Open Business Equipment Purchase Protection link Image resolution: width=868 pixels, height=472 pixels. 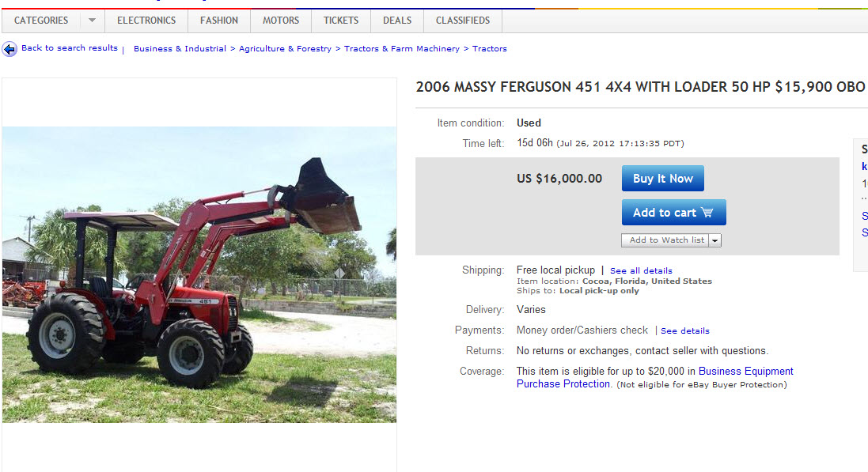(x=655, y=377)
